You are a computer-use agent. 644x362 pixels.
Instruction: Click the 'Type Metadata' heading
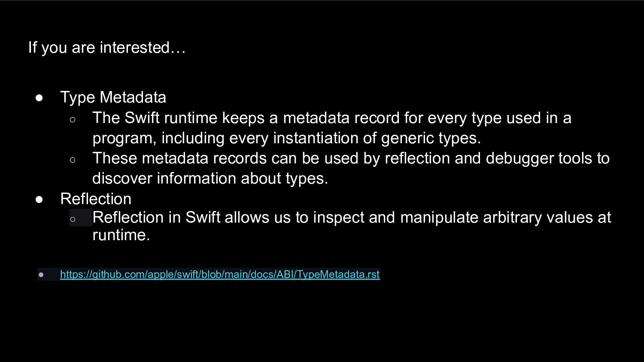tap(113, 97)
